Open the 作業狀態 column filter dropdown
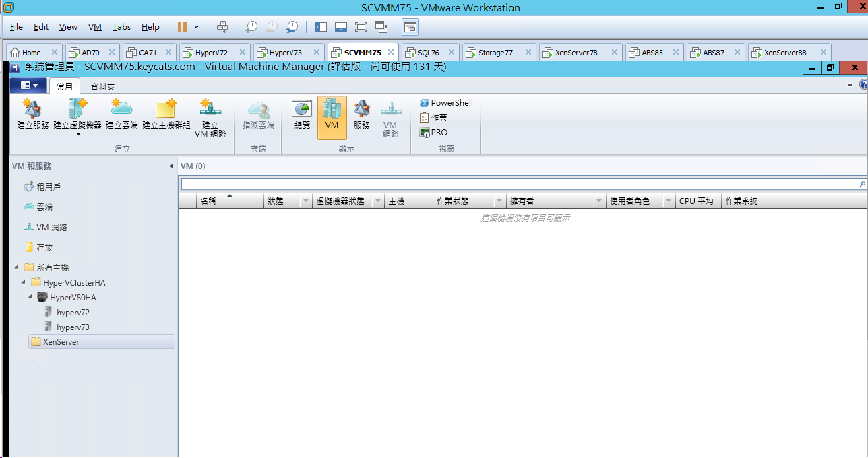 [x=499, y=201]
